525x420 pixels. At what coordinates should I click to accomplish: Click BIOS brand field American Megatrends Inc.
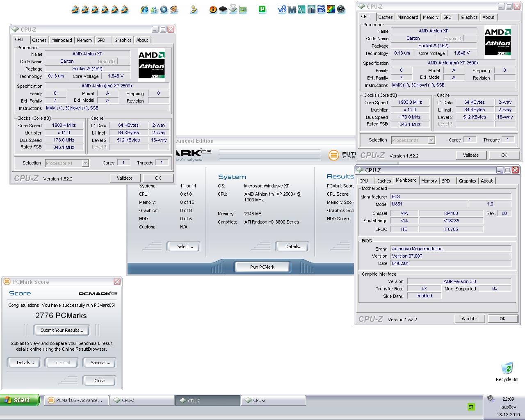451,249
